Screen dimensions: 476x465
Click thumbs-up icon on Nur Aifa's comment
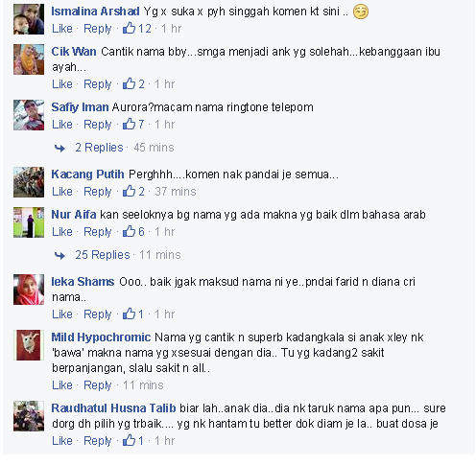(x=130, y=231)
